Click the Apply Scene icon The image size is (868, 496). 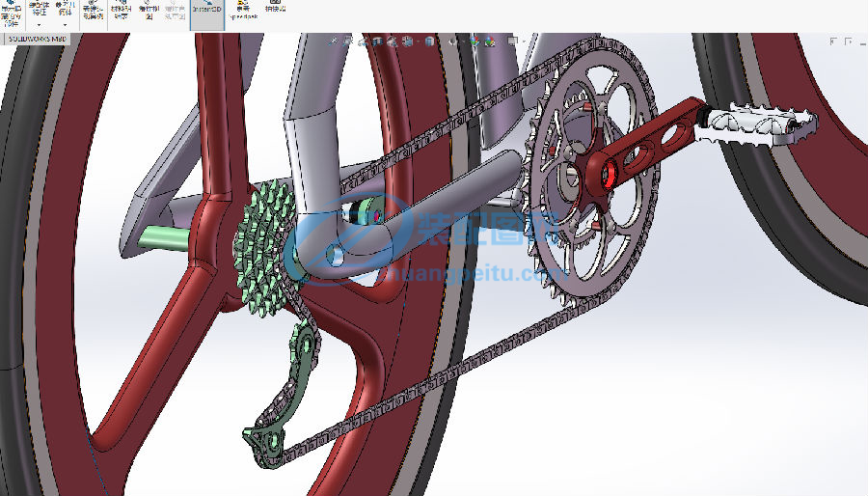490,41
